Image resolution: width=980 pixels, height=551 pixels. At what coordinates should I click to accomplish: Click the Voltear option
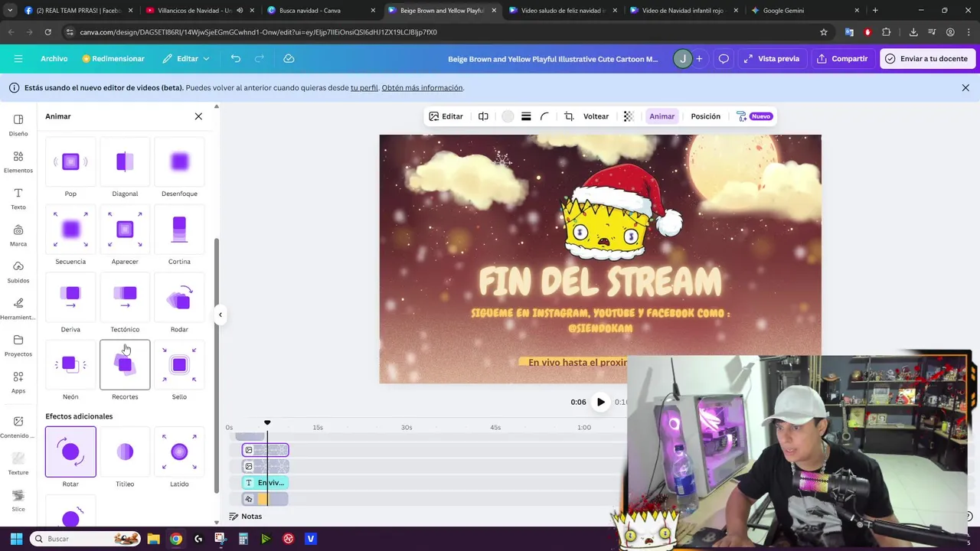pos(596,116)
